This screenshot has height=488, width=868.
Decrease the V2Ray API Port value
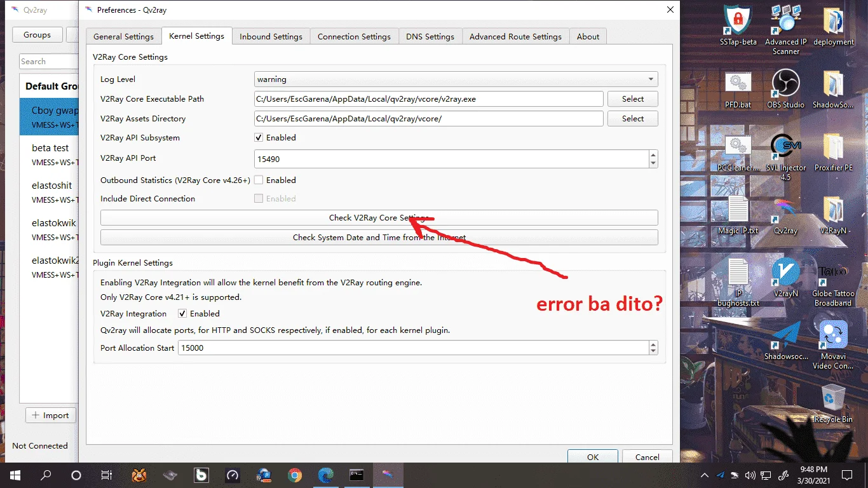(x=653, y=163)
